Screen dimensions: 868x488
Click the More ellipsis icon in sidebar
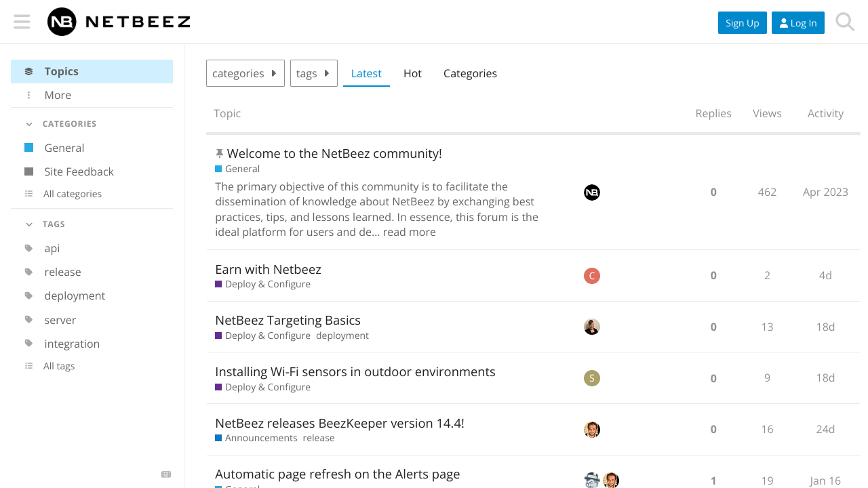[28, 95]
